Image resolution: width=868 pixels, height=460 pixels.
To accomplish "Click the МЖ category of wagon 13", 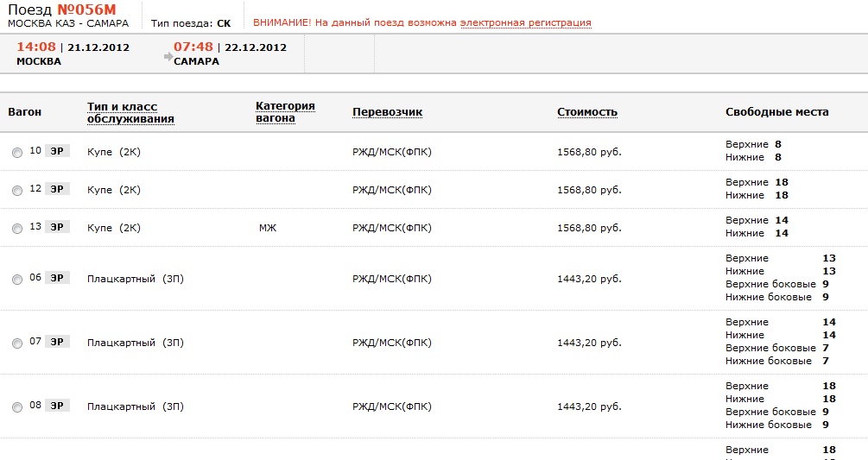I will pyautogui.click(x=268, y=228).
